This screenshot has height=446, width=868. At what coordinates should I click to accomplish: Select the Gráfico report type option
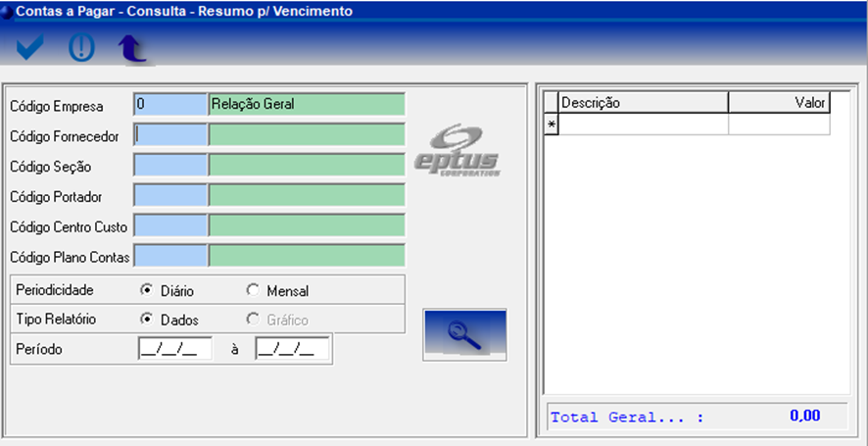coord(253,320)
